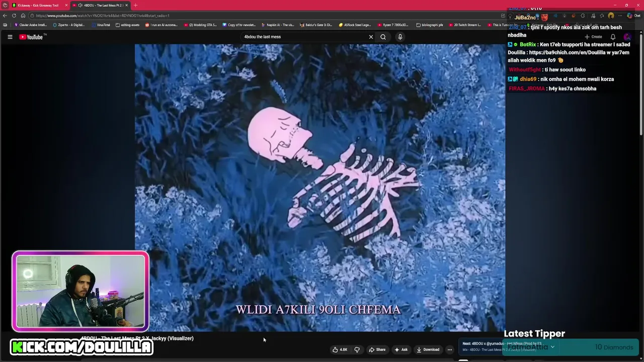
Task: Switch to 4BDOU The Last Mess tab
Action: [101, 5]
